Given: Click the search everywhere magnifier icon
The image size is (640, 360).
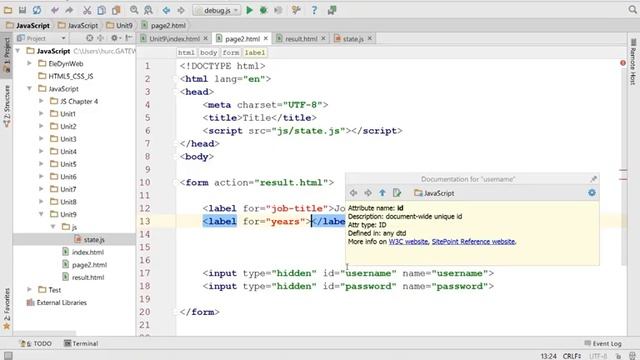Looking at the screenshot, I should click(632, 10).
